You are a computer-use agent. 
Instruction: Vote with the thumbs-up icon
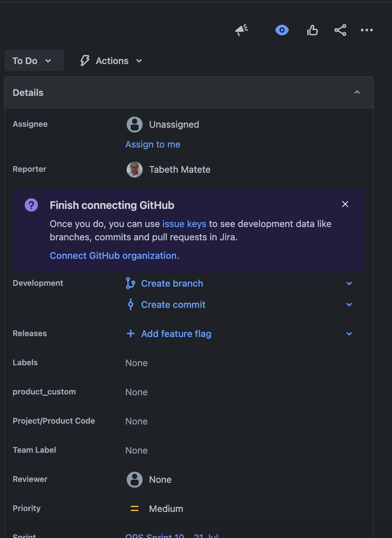click(x=312, y=30)
